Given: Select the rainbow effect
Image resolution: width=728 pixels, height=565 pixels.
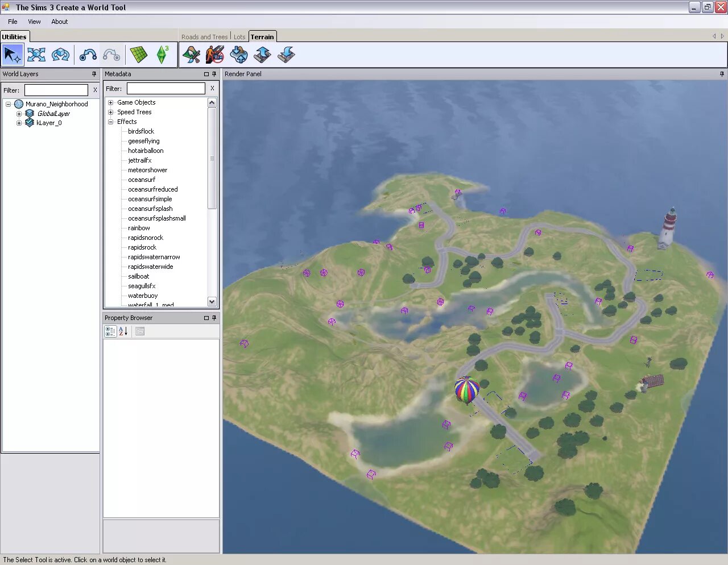Looking at the screenshot, I should point(139,228).
